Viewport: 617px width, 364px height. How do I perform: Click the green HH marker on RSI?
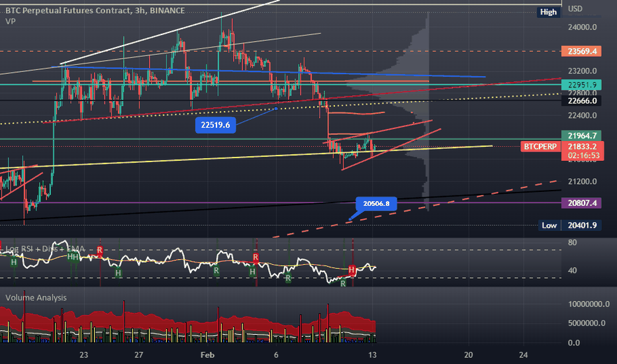[x=73, y=257]
